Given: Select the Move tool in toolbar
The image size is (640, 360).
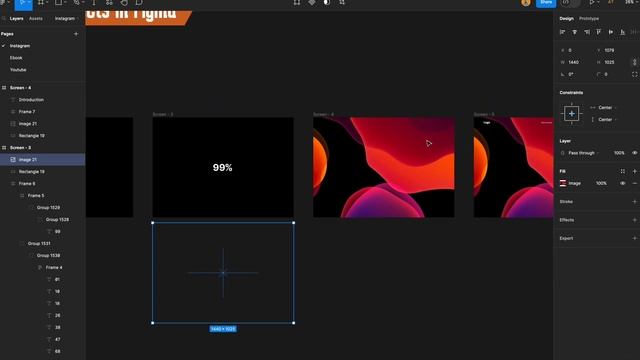Looking at the screenshot, I should click(x=22, y=3).
